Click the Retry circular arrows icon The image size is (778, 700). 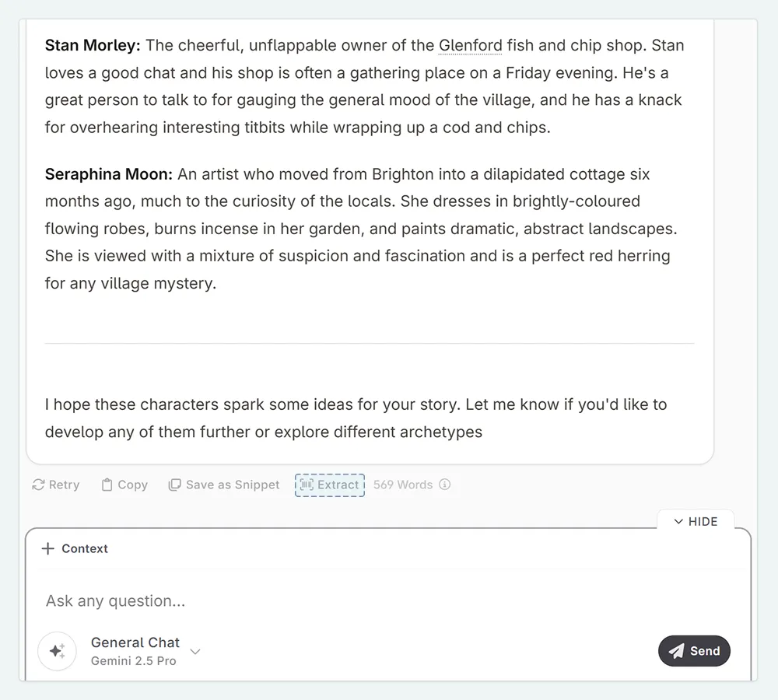[38, 485]
